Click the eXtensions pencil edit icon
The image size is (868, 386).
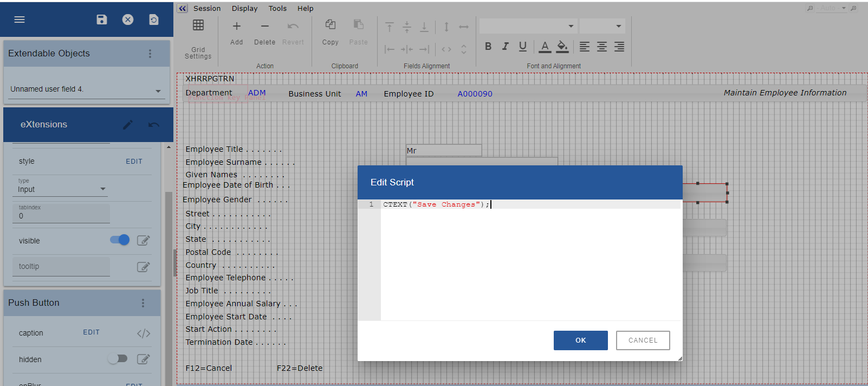point(128,125)
